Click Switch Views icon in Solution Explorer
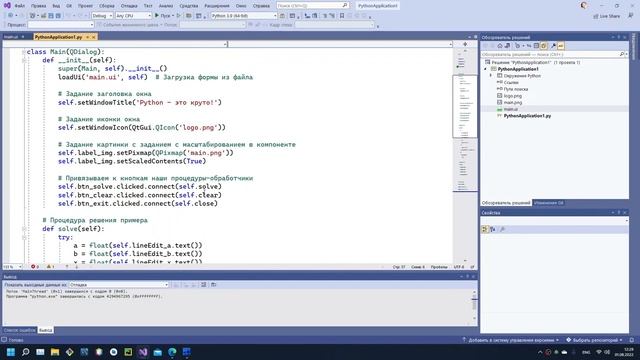This screenshot has height=360, width=640. (x=507, y=46)
